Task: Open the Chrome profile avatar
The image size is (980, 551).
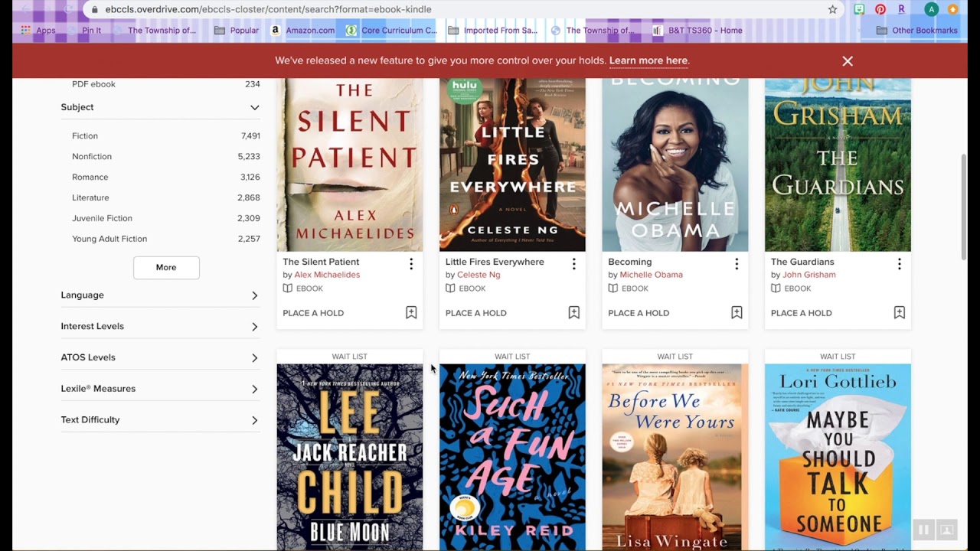Action: click(x=931, y=9)
